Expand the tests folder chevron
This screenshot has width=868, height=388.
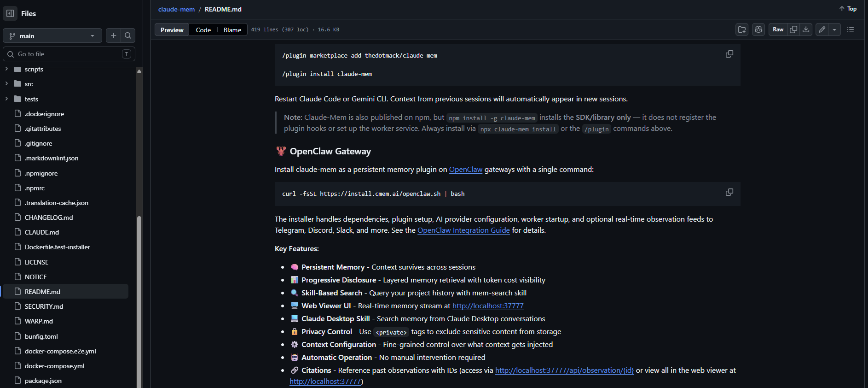pos(6,99)
